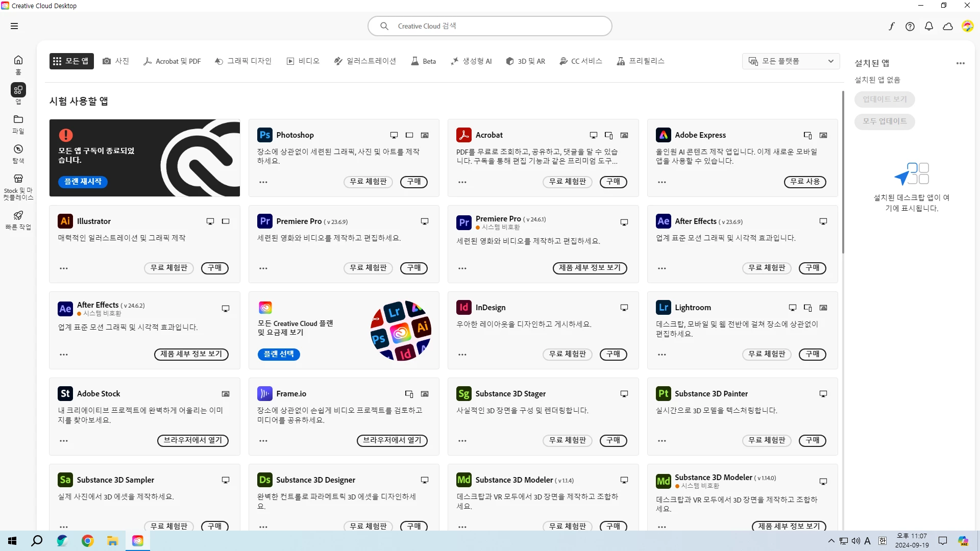
Task: Click the Creative Cloud search field
Action: click(x=490, y=26)
